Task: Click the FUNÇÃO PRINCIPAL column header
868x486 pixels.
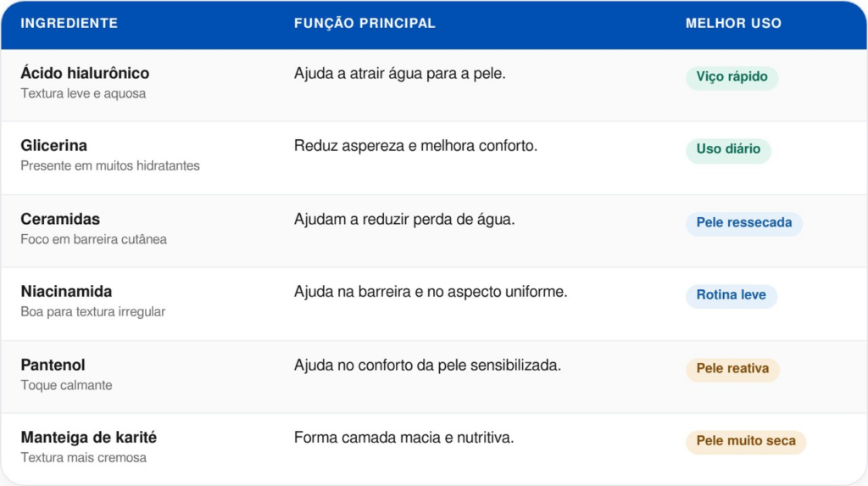Action: pos(364,23)
